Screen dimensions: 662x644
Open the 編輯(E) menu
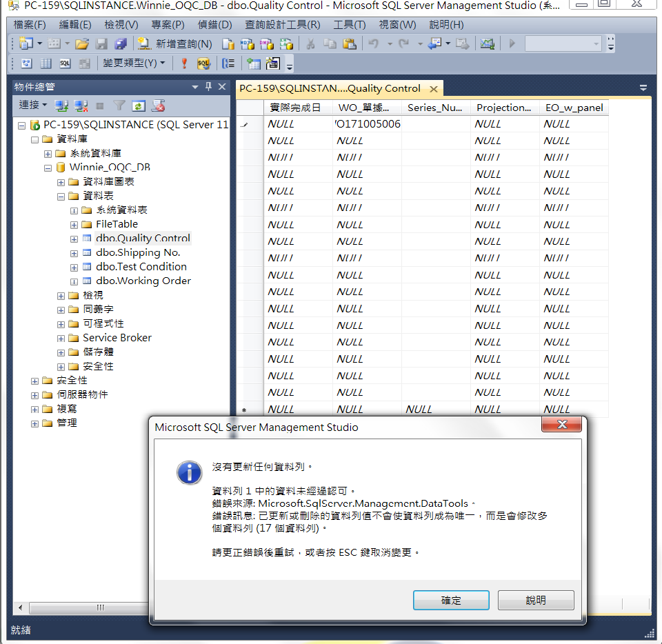click(x=75, y=24)
